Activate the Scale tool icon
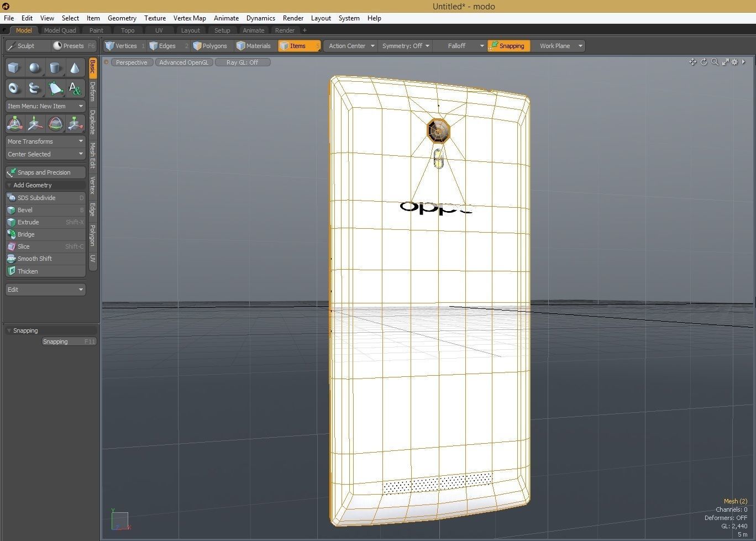This screenshot has width=756, height=541. pos(75,124)
